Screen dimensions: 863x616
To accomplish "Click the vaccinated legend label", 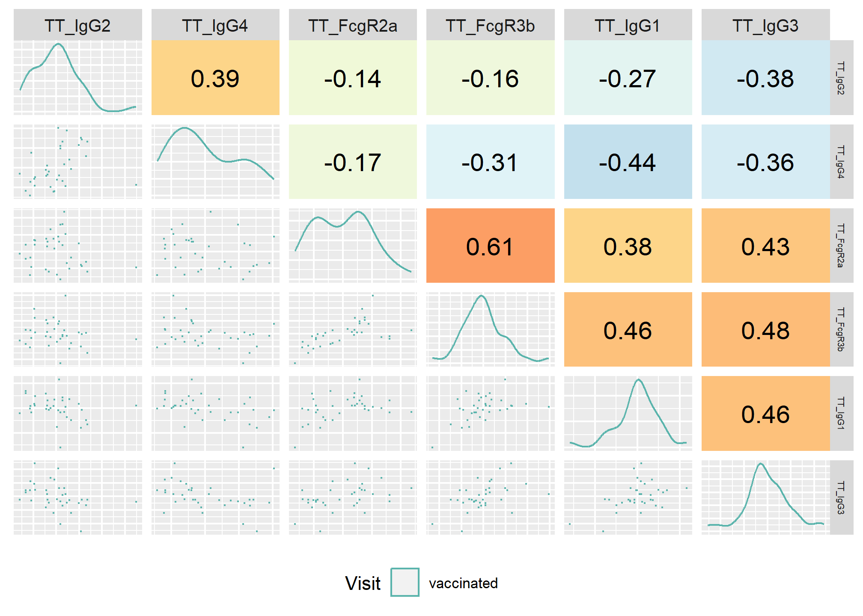I will click(x=463, y=583).
